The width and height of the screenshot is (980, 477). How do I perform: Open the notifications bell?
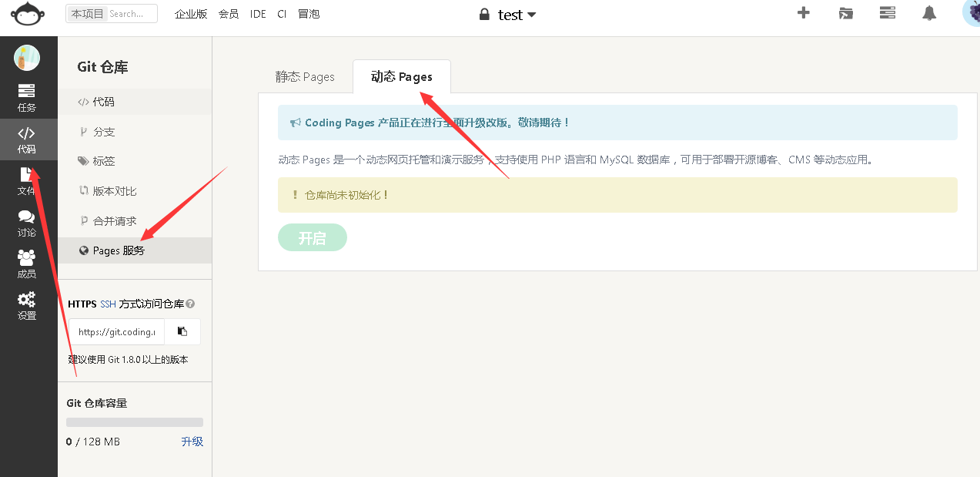pos(930,13)
